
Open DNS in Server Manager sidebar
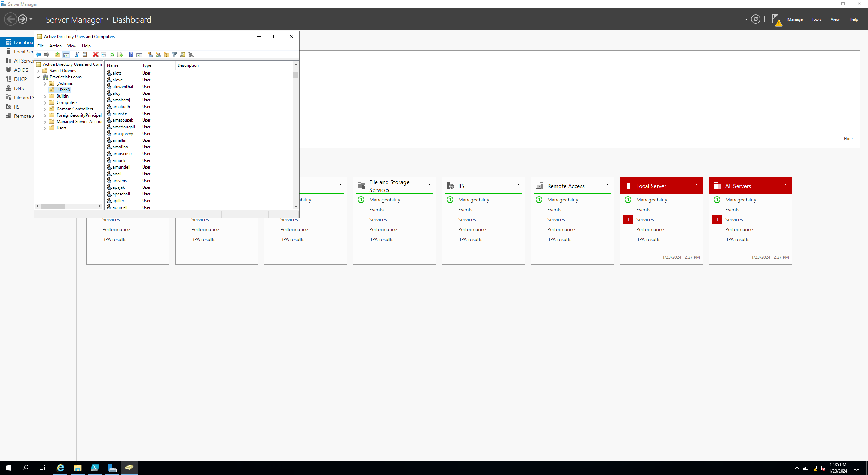[15, 88]
